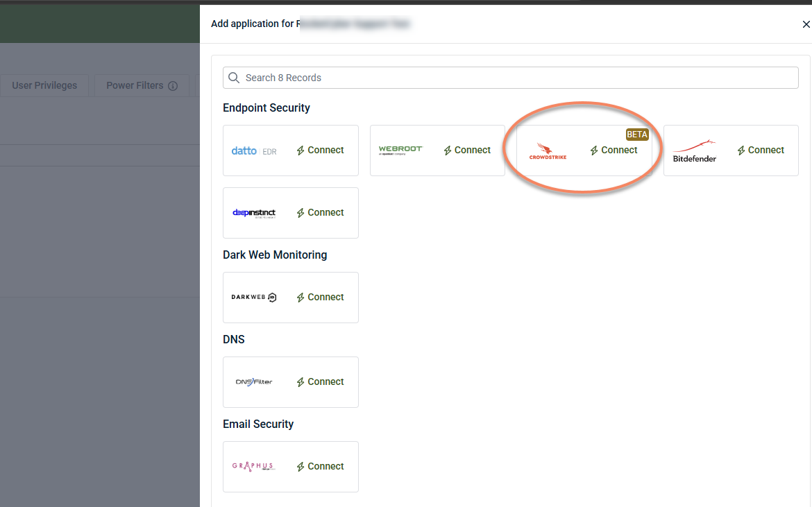Focus the Search 8 Records field

(511, 78)
